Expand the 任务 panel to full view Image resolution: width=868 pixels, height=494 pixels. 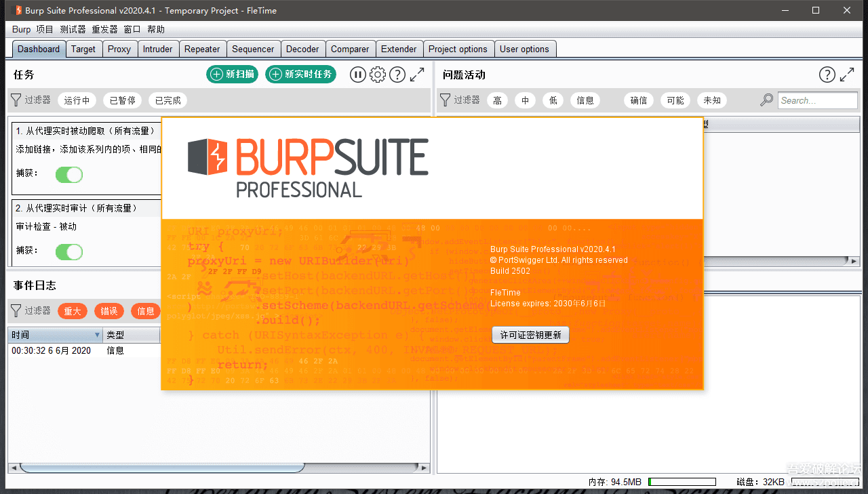[x=417, y=75]
